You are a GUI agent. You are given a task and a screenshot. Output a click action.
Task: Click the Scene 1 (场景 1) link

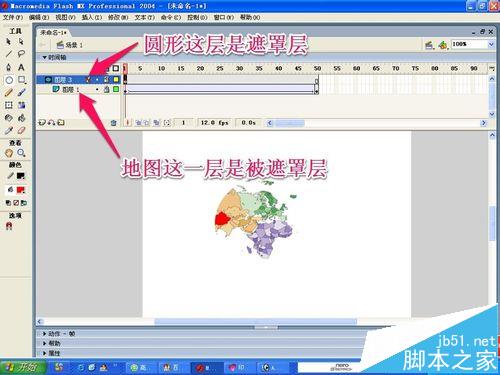(70, 45)
